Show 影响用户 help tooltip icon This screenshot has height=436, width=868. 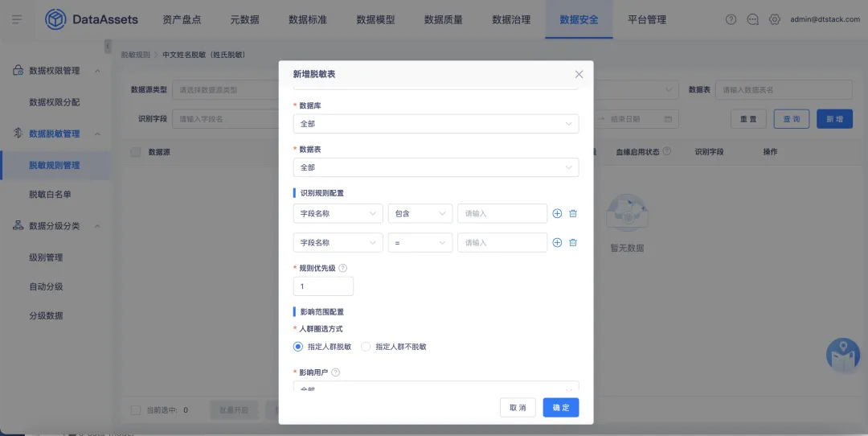pos(335,372)
